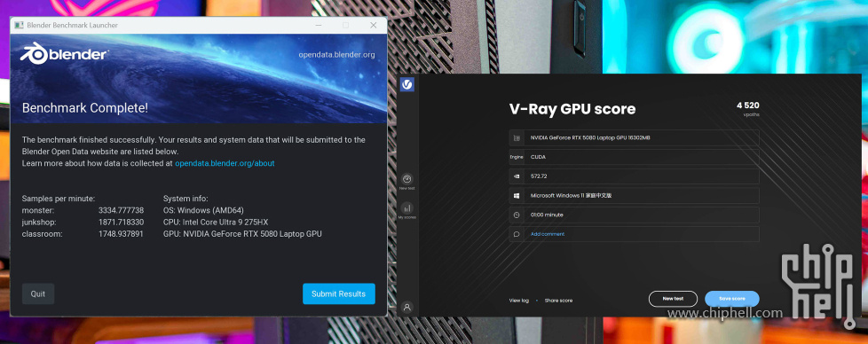Open View log in V-Ray
Screen dimensions: 868x344
click(518, 301)
